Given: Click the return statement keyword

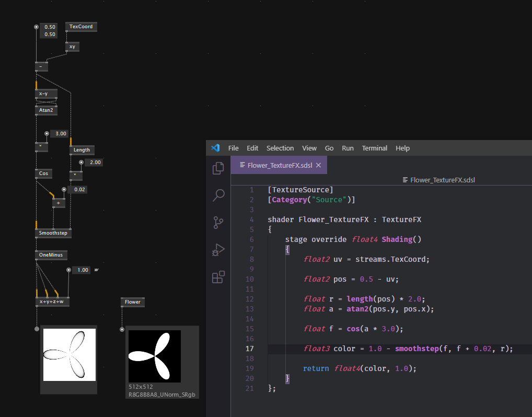Looking at the screenshot, I should (316, 369).
